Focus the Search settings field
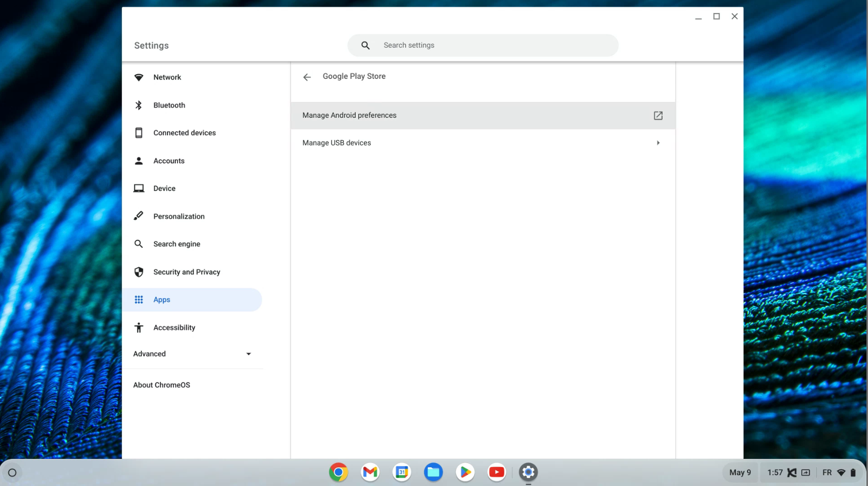868x486 pixels. point(483,46)
